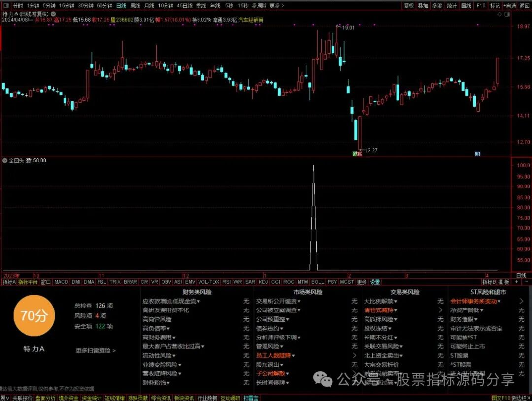Click the 19.01 high price marker
This screenshot has width=532, height=401.
[x=348, y=28]
